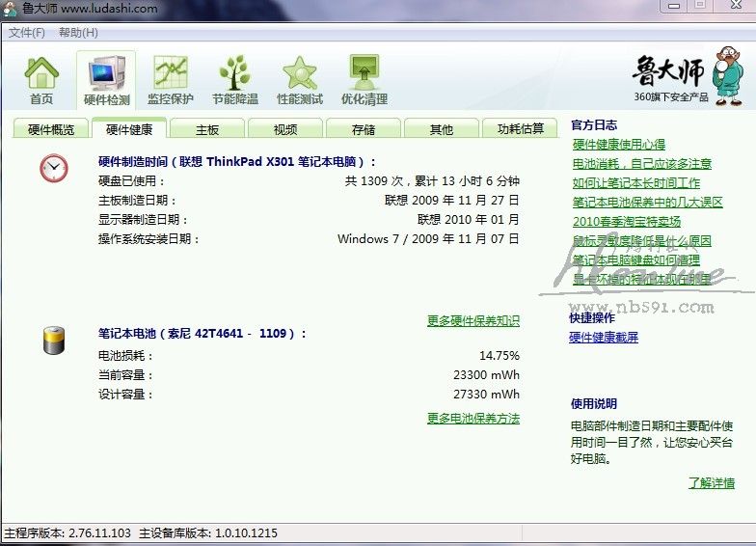Switch to the 硬件概览 tab
Image resolution: width=756 pixels, height=546 pixels.
(50, 129)
